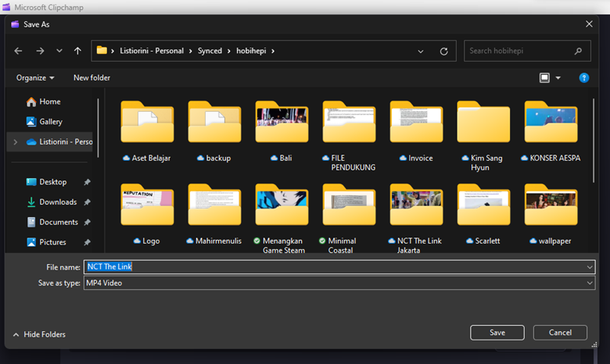Select the backup folder
This screenshot has width=610, height=364.
[x=214, y=131]
